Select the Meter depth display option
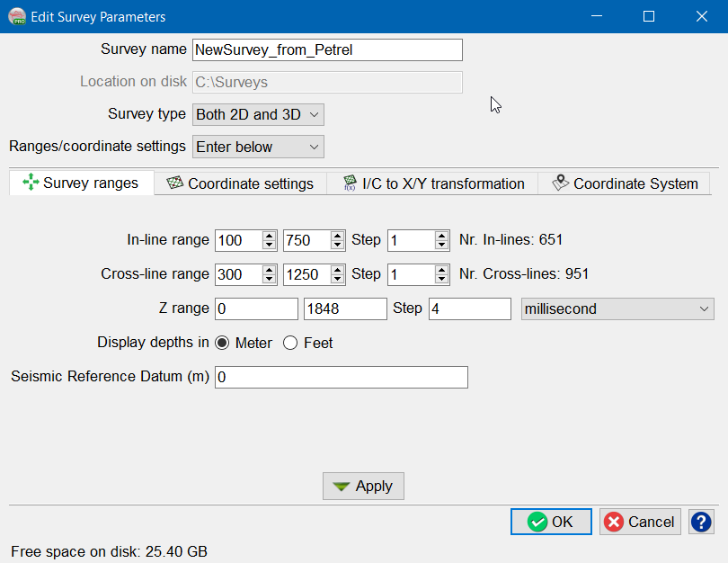Image resolution: width=728 pixels, height=563 pixels. tap(222, 343)
